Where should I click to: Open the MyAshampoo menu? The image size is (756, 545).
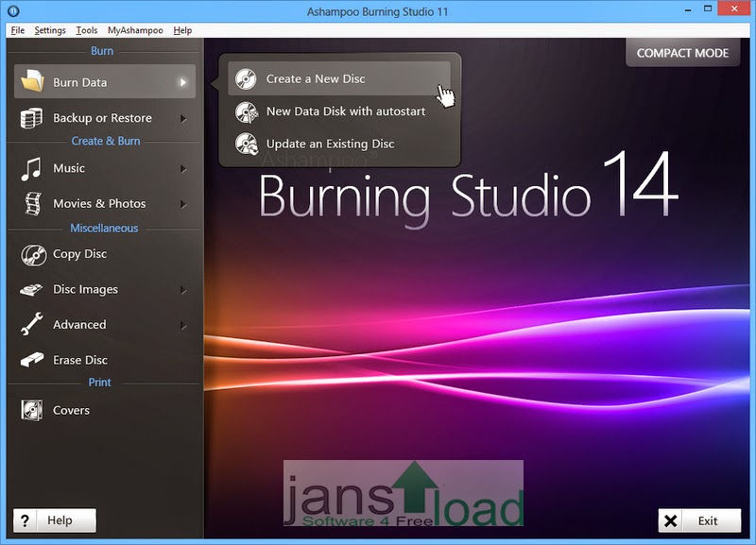[135, 30]
